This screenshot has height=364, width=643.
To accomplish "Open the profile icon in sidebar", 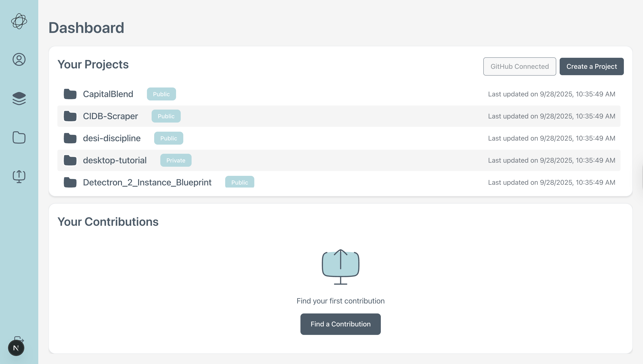I will 19,59.
